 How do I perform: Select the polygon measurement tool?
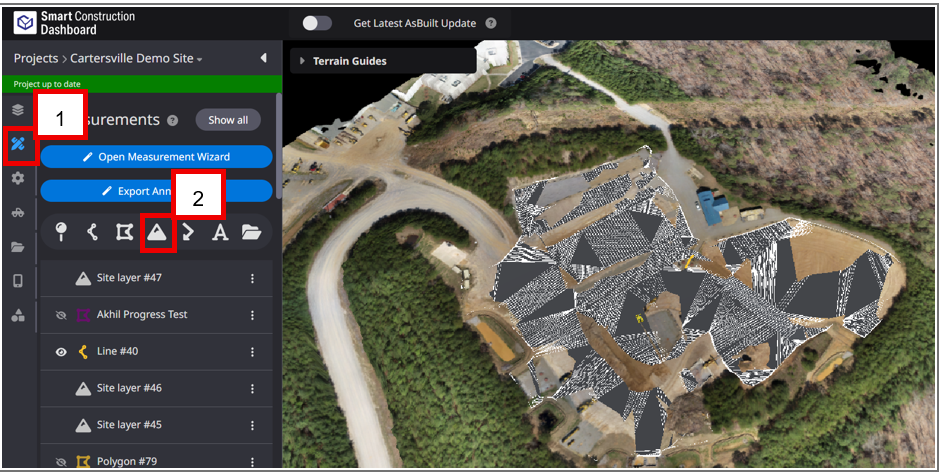click(x=123, y=232)
